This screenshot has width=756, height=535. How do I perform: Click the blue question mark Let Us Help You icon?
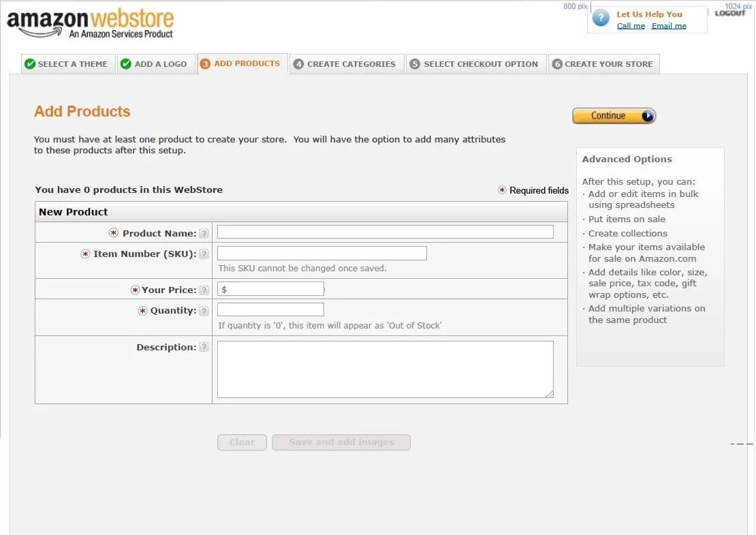[601, 19]
